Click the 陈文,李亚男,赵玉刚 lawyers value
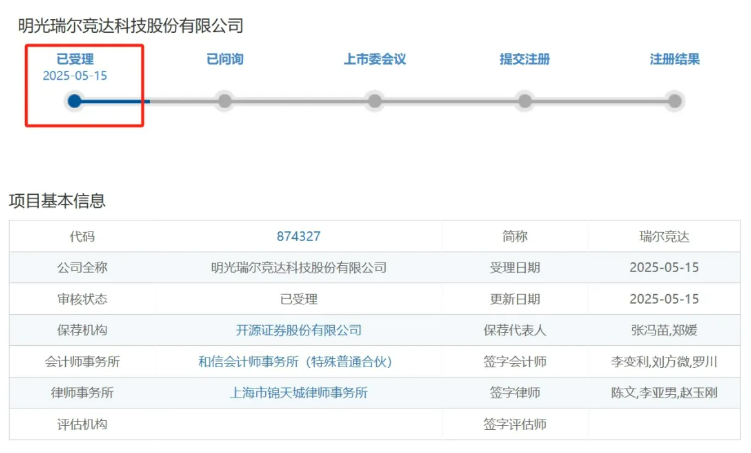The height and width of the screenshot is (453, 751). [x=664, y=393]
